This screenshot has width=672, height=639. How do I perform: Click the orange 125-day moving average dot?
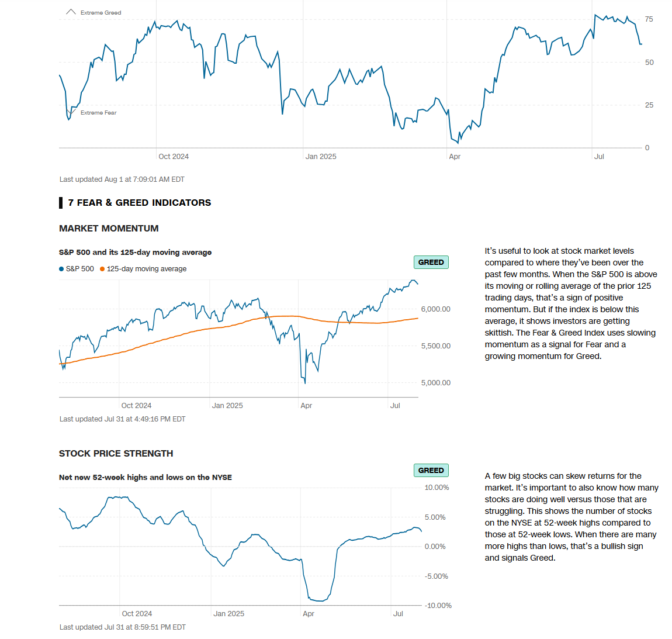[102, 269]
